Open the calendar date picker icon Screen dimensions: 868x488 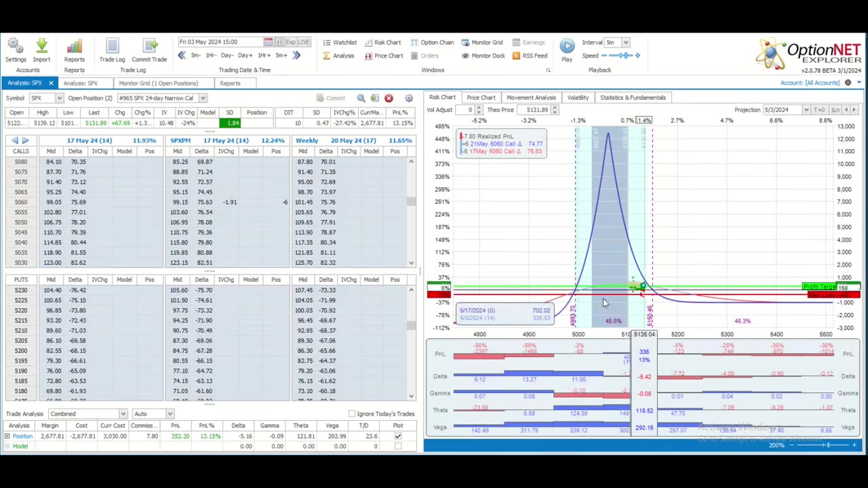tap(268, 42)
